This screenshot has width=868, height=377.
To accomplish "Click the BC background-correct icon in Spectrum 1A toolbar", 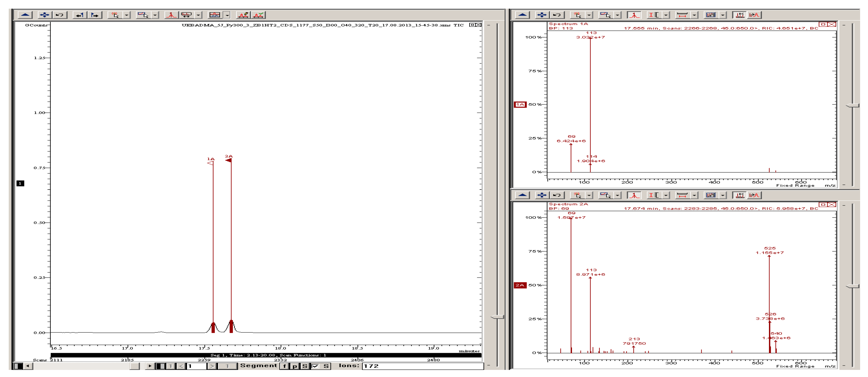I will click(740, 15).
